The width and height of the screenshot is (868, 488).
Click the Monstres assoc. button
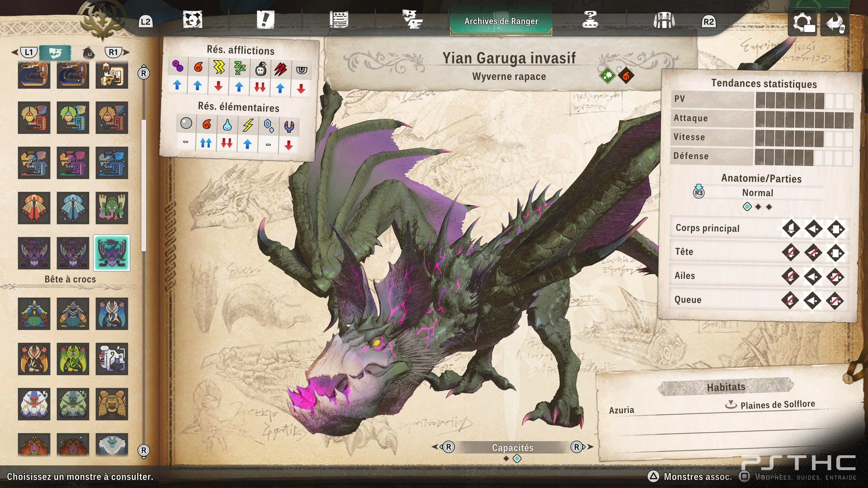[690, 476]
